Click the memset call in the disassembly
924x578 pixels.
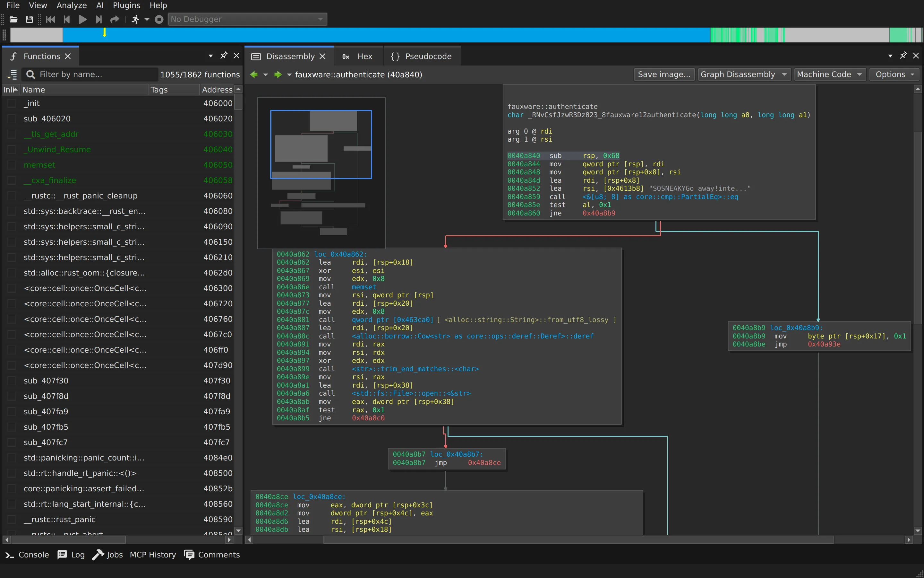point(364,287)
